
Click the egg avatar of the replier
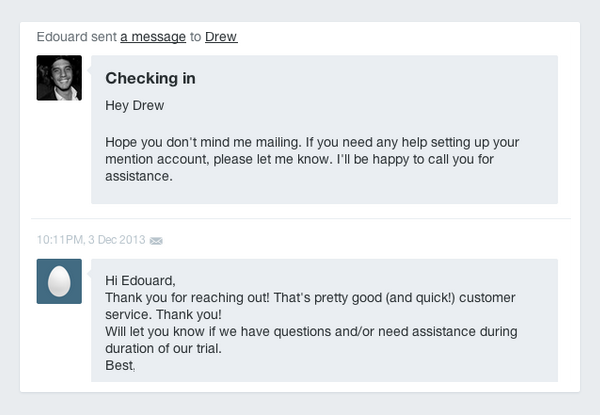(59, 282)
